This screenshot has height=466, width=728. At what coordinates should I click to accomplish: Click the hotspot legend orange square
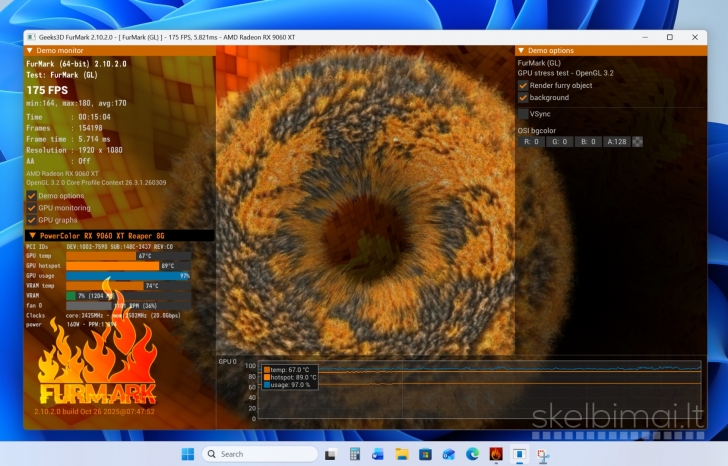coord(267,377)
